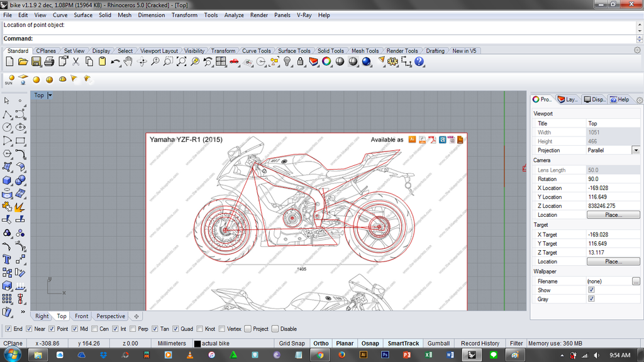The height and width of the screenshot is (362, 644).
Task: Click the red car Set View icon
Action: point(234,62)
